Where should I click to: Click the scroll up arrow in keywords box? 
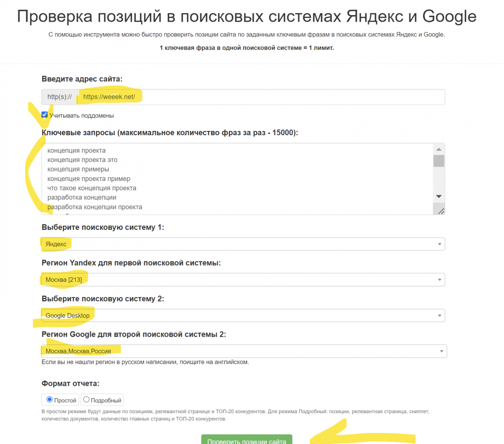[439, 149]
